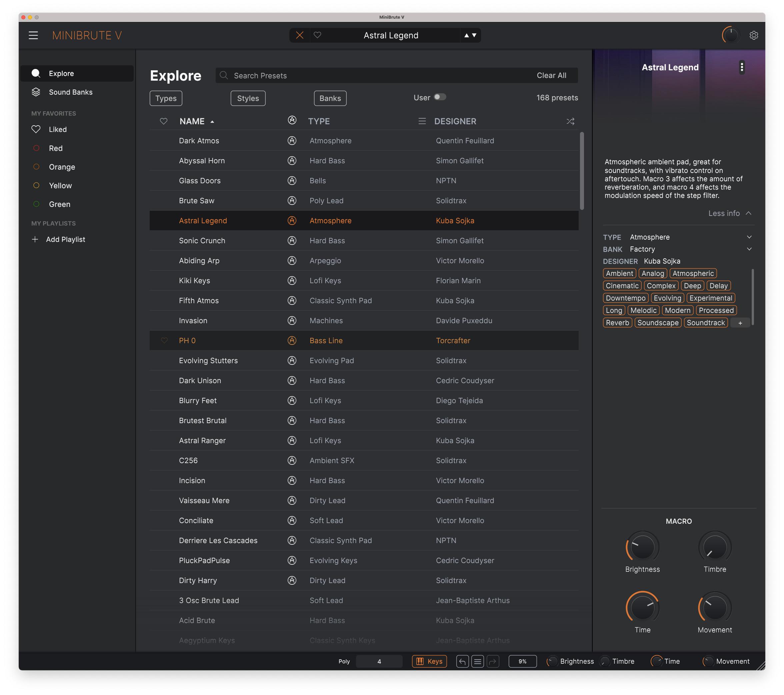
Task: Open the hamburger menu next to MINIBRUTE V
Action: 34,35
